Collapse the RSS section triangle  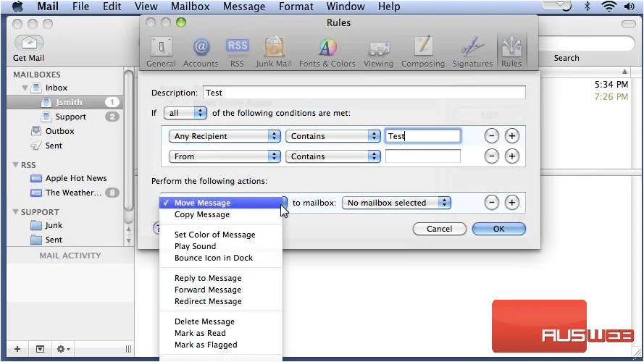tap(15, 165)
